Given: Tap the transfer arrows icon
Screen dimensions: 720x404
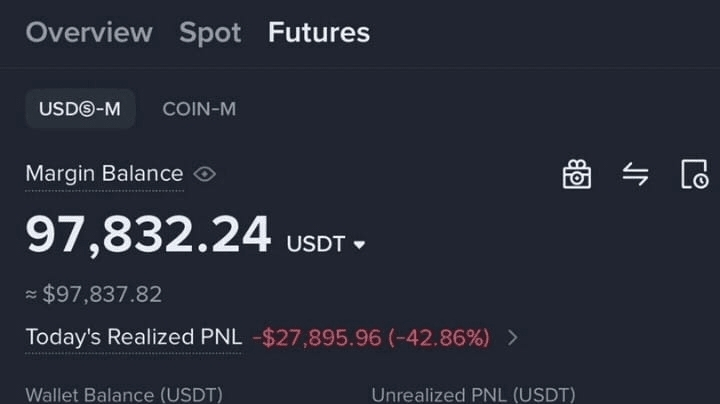Looking at the screenshot, I should (636, 174).
